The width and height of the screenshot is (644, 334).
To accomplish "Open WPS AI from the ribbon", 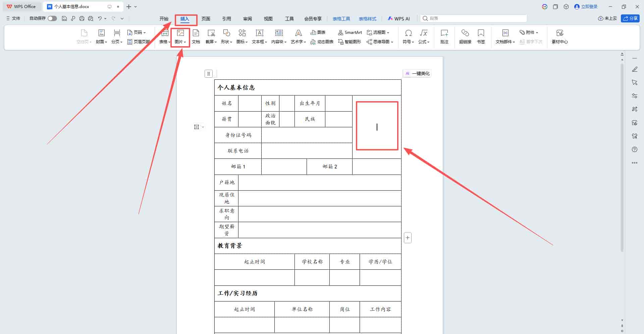I will coord(399,19).
